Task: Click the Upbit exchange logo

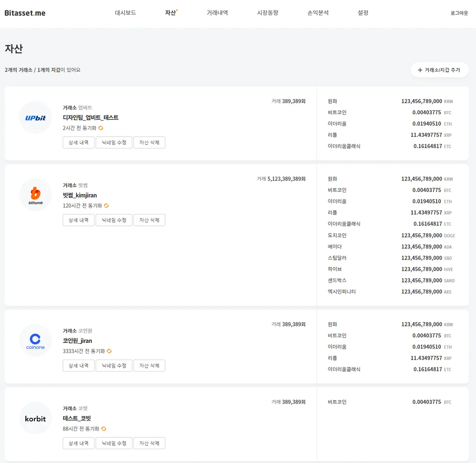Action: click(x=35, y=118)
